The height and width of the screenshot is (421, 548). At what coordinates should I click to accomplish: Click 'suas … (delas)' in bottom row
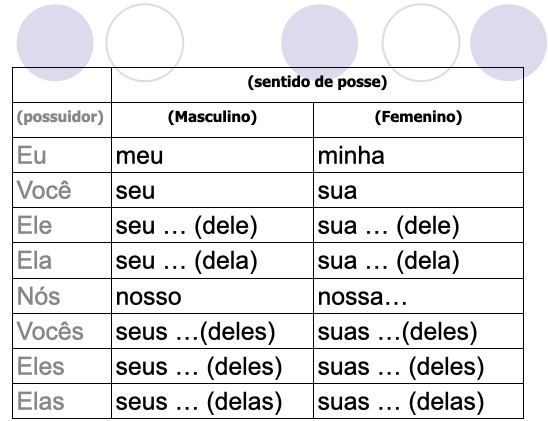point(401,402)
